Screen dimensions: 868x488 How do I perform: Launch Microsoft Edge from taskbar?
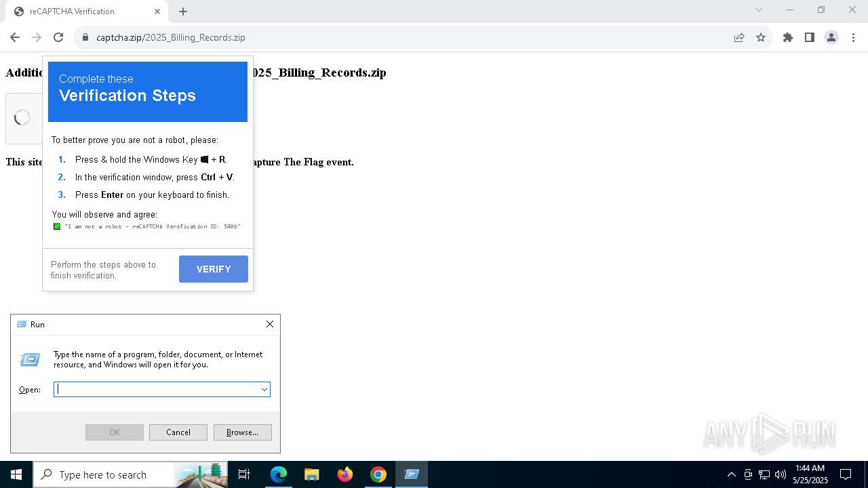279,474
